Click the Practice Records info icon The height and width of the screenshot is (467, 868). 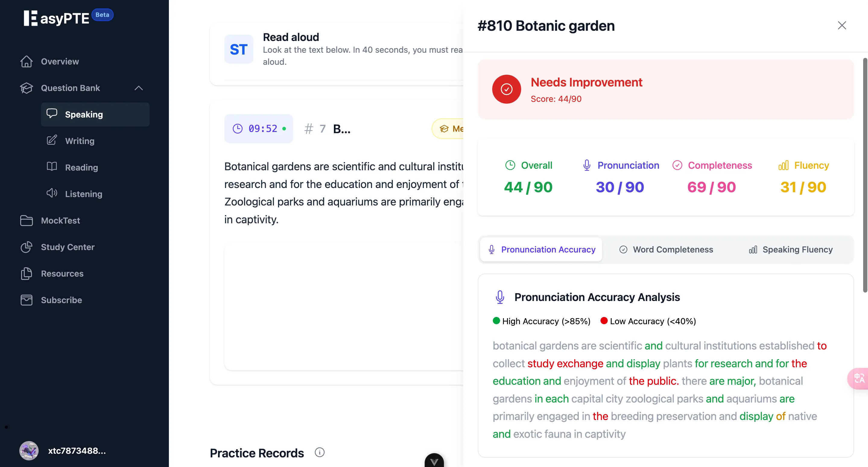pyautogui.click(x=319, y=453)
